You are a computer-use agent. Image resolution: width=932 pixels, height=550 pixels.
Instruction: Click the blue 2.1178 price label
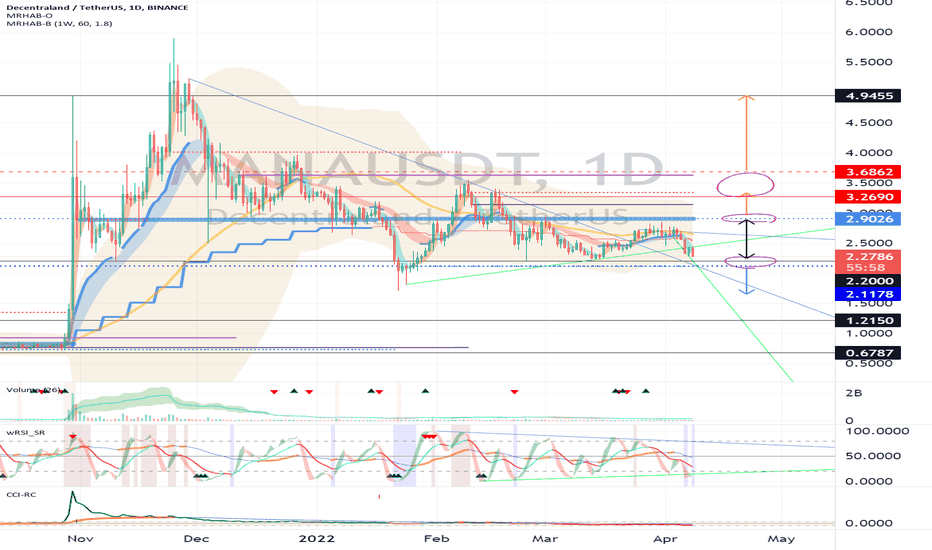[x=868, y=294]
